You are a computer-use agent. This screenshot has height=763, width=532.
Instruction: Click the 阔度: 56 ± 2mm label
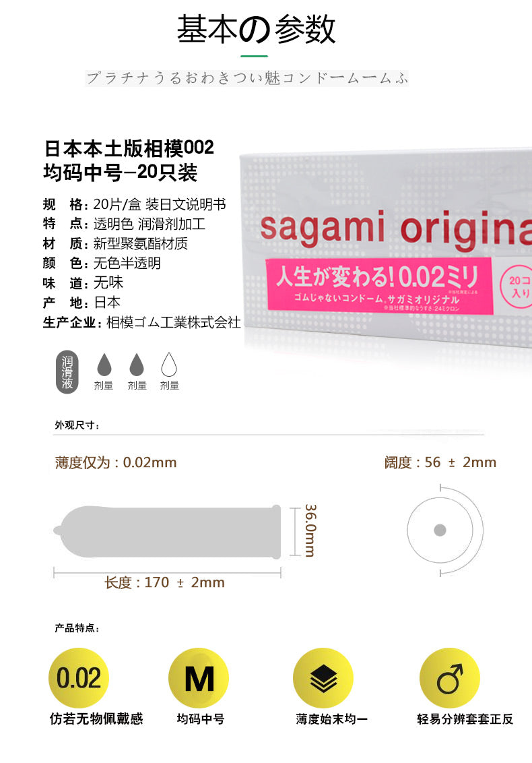(440, 462)
